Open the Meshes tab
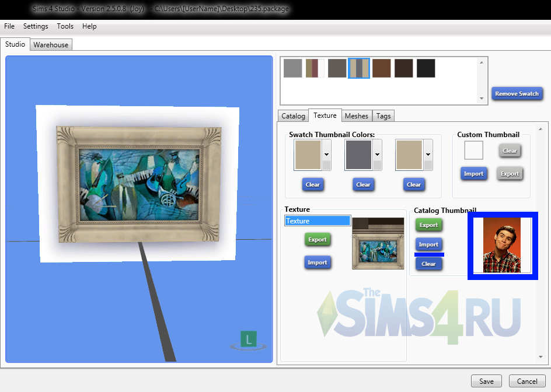Viewport: 551px width, 392px height. coord(356,116)
